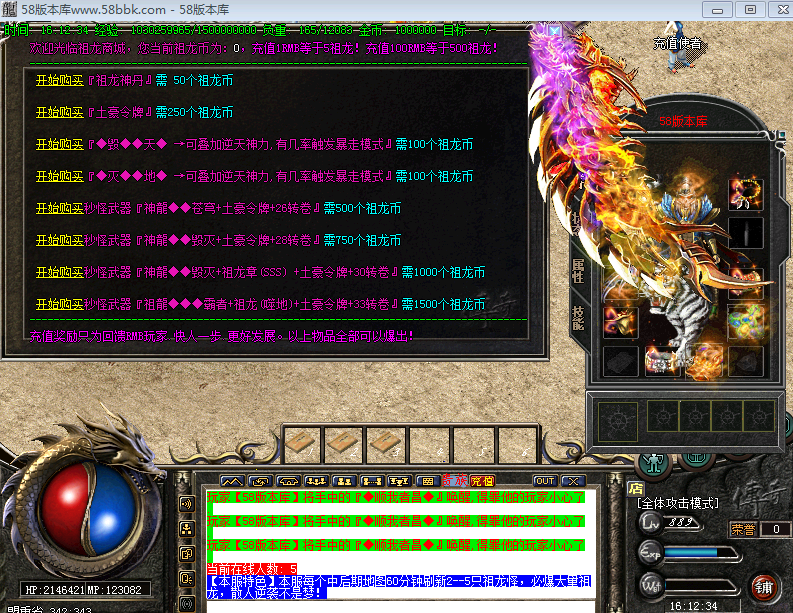Click 开始购买 for the 毁天 item

coord(60,145)
